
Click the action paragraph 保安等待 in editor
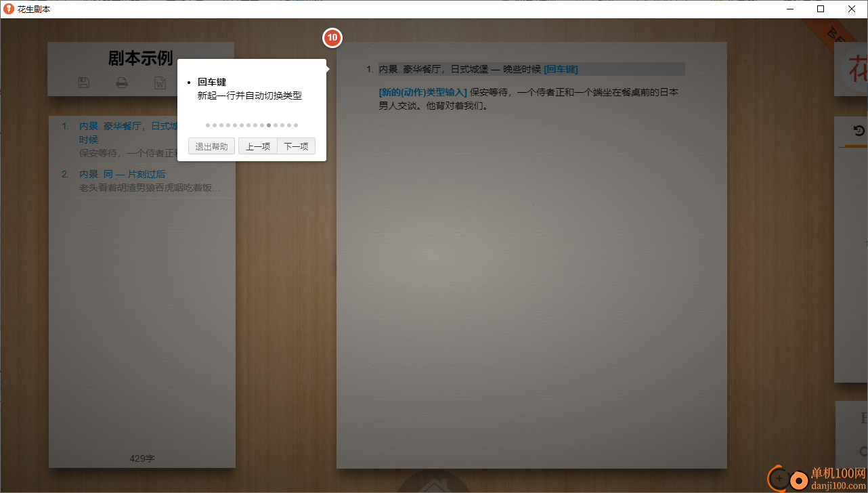[529, 99]
